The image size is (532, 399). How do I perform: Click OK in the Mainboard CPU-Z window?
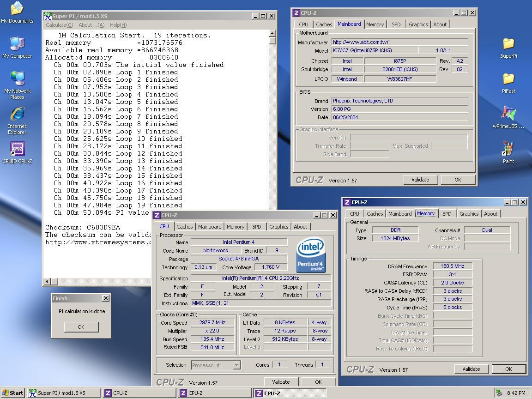[458, 180]
